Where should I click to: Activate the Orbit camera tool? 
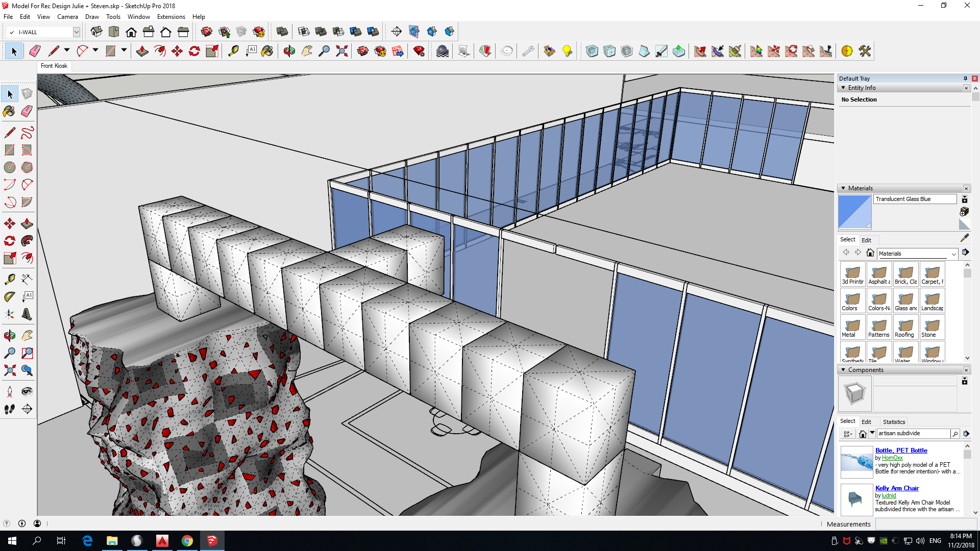[x=9, y=336]
